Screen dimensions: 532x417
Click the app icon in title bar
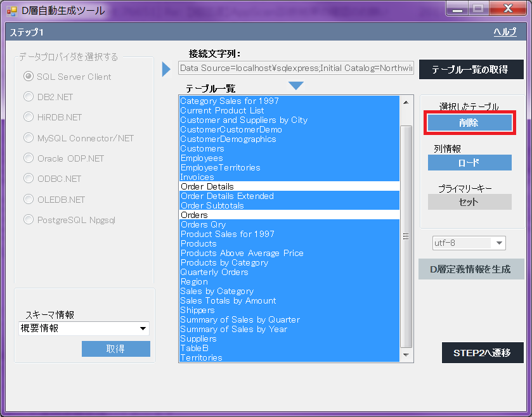click(11, 11)
